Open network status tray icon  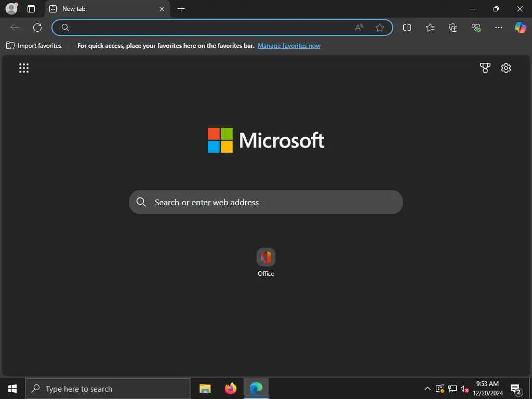(453, 389)
